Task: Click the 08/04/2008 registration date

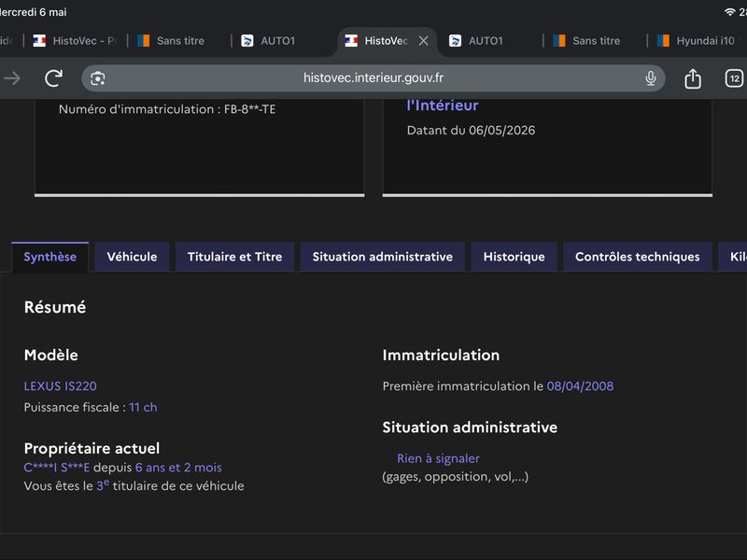Action: click(580, 386)
